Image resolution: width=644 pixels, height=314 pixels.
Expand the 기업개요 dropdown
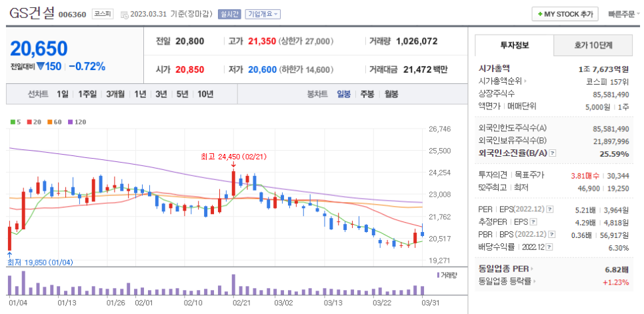point(263,14)
